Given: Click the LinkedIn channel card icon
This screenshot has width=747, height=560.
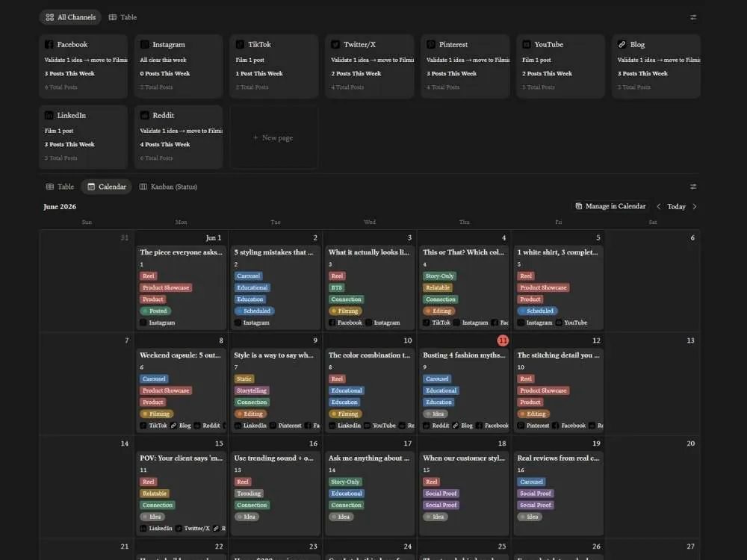Looking at the screenshot, I should pyautogui.click(x=49, y=115).
